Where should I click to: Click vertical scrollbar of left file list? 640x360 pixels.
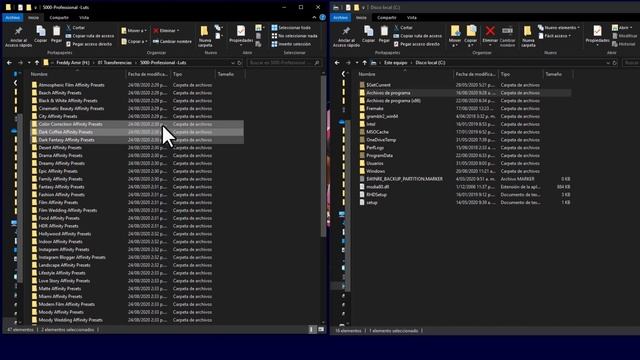click(x=323, y=155)
